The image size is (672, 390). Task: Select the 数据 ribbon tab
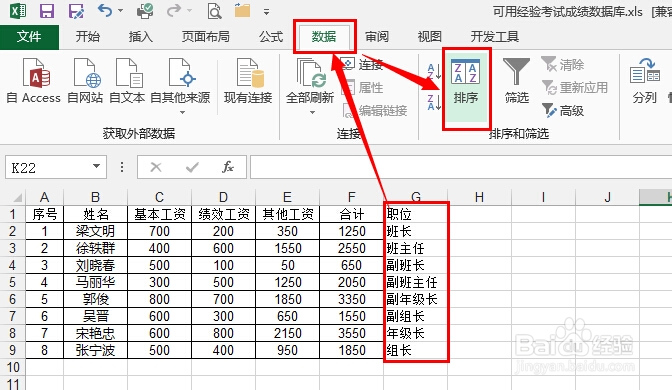(x=324, y=37)
